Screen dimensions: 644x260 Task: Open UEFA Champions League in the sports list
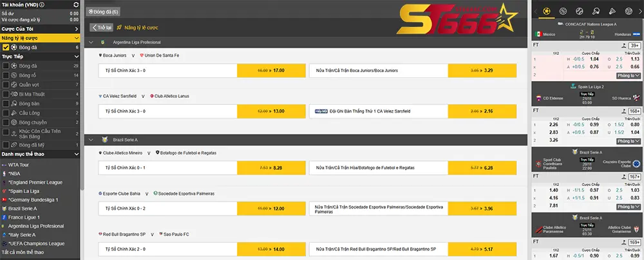pyautogui.click(x=36, y=243)
